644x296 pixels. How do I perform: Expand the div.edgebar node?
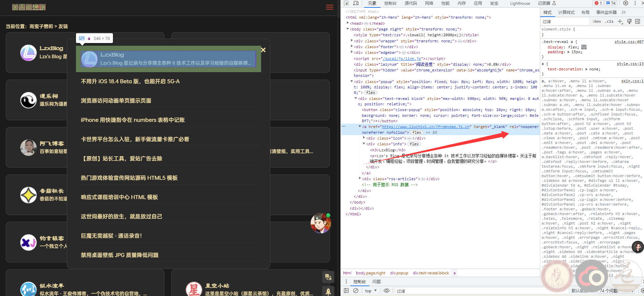pyautogui.click(x=352, y=52)
